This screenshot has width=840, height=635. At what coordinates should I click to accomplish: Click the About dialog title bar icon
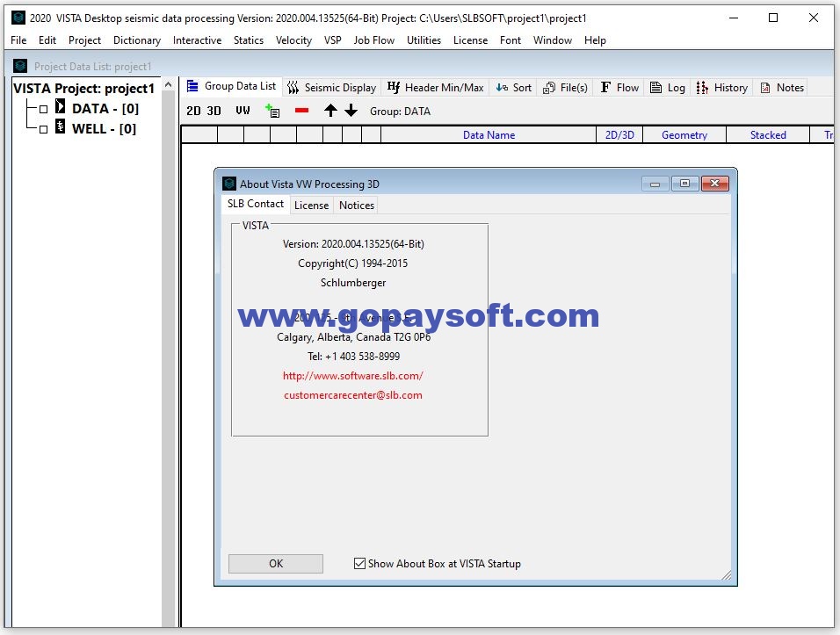(229, 184)
